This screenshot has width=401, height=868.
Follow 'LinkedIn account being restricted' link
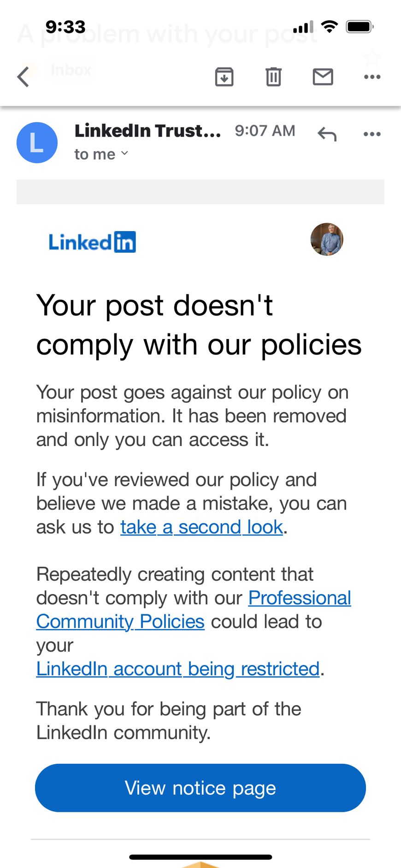click(178, 669)
